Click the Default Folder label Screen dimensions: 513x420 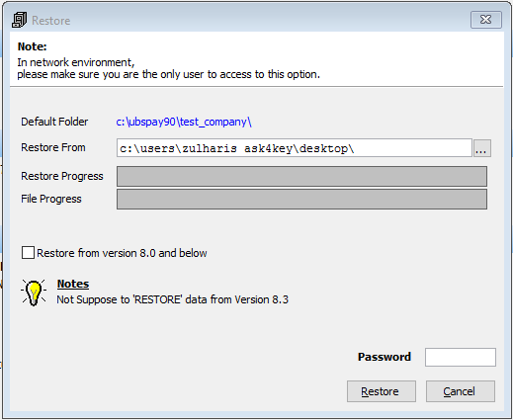click(54, 122)
